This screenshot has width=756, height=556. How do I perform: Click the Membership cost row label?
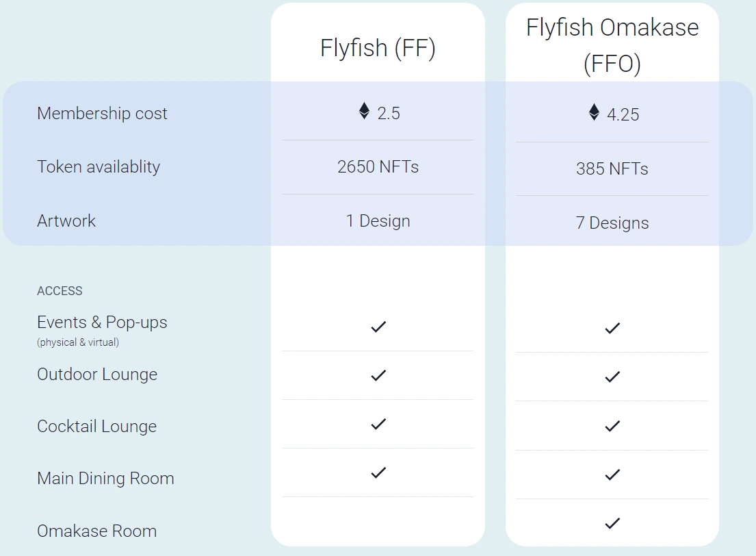pos(102,114)
